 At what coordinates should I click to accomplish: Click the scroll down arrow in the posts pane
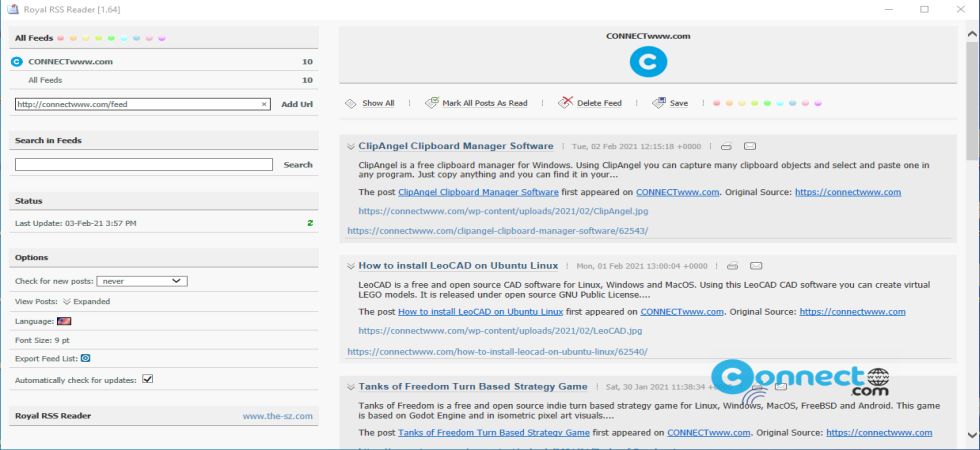972,435
